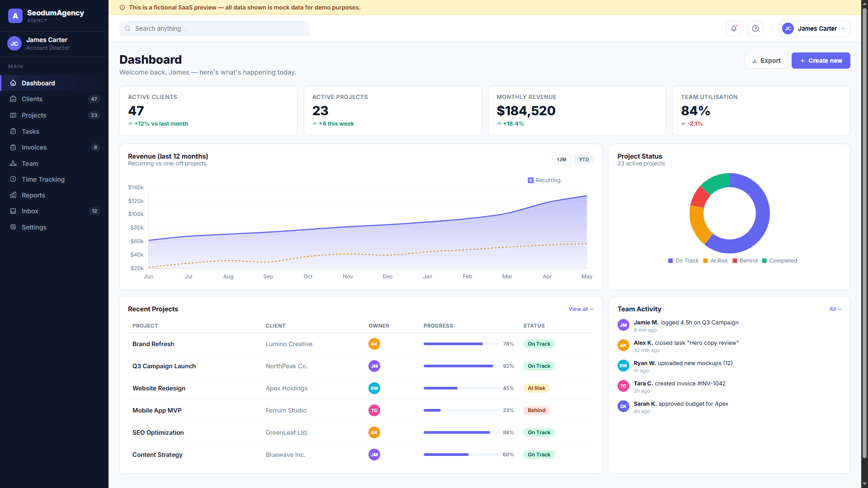Switch revenue chart to YTD

[584, 160]
